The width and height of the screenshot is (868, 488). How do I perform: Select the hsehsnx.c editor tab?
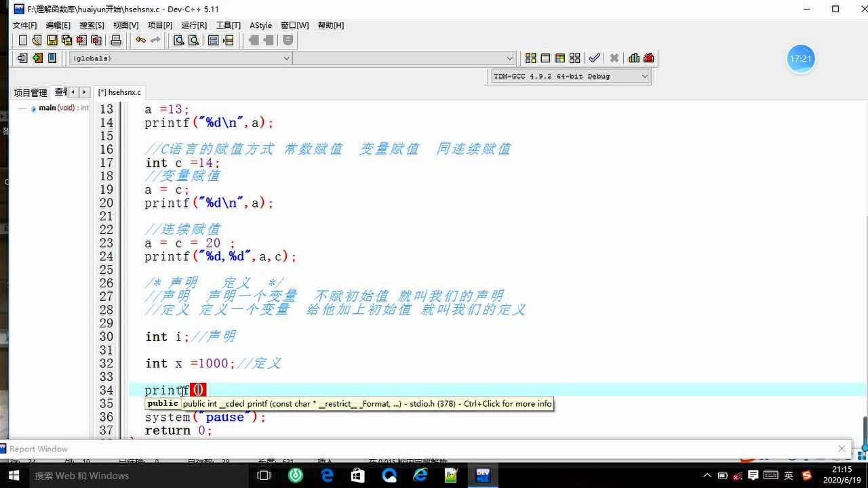119,92
